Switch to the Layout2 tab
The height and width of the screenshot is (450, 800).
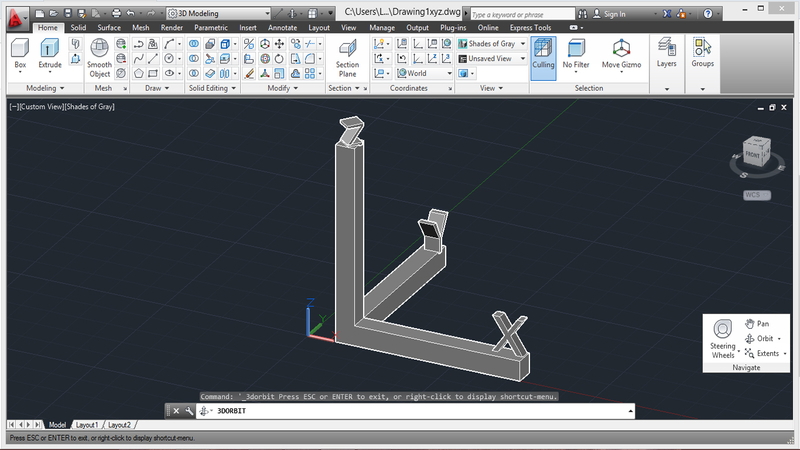tap(119, 425)
